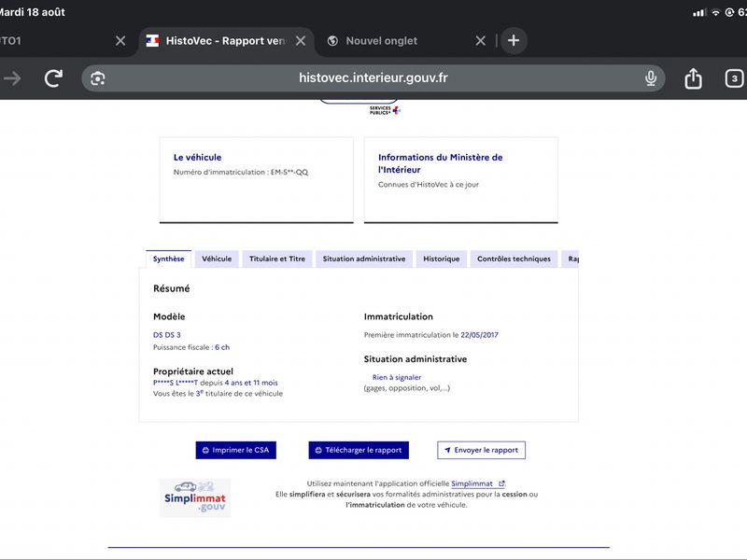Click the 6 ch fiscal power value
Screen dimensions: 747x560
click(222, 347)
